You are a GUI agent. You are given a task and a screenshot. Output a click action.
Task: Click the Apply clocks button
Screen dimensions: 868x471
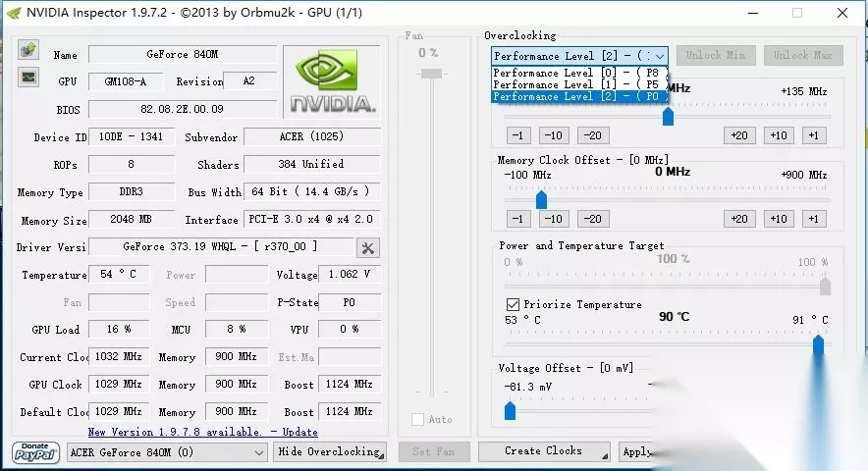coord(636,451)
